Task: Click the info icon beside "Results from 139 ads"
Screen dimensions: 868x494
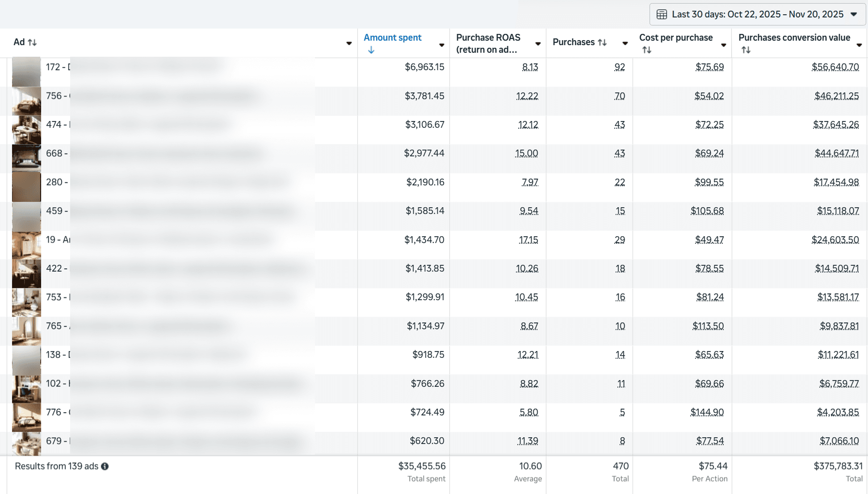Action: click(x=105, y=466)
